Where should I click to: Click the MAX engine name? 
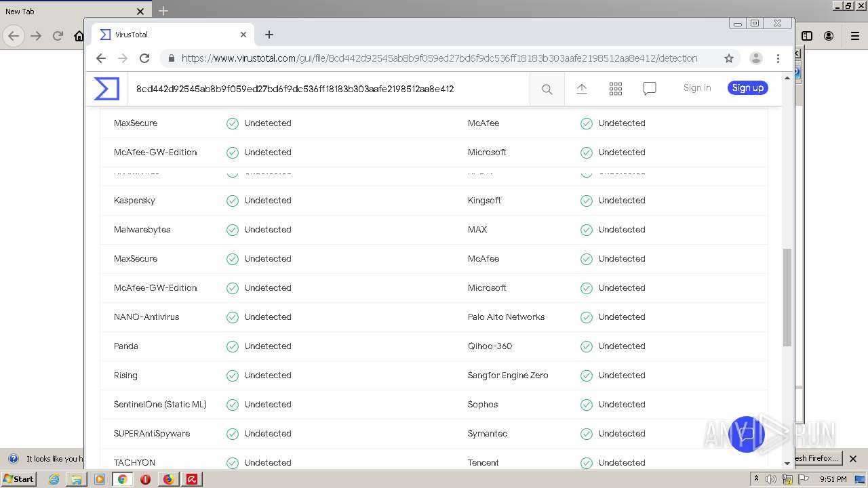click(477, 230)
